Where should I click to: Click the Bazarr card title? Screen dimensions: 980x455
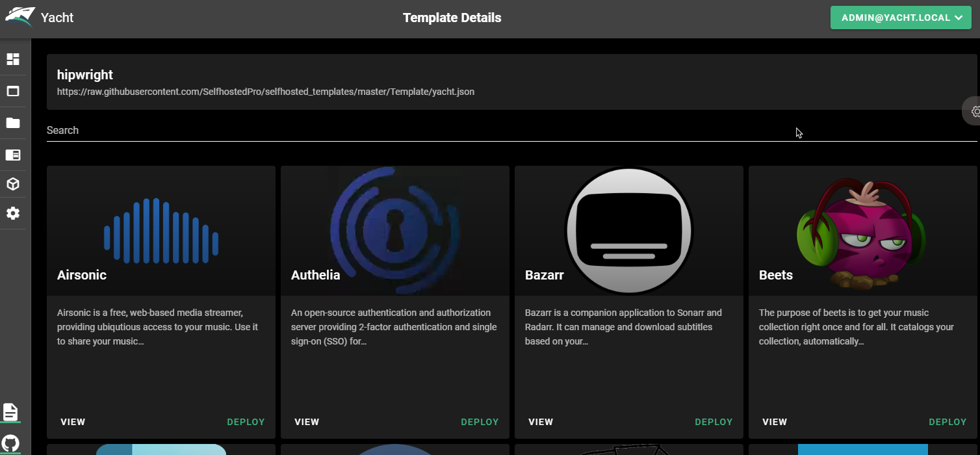coord(545,275)
